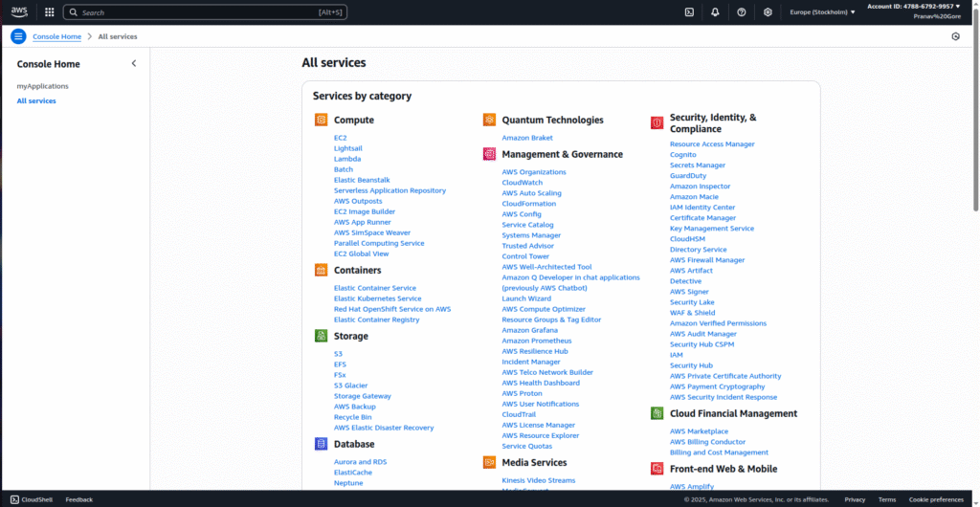Open CloudFormation
The height and width of the screenshot is (507, 980).
coord(528,204)
